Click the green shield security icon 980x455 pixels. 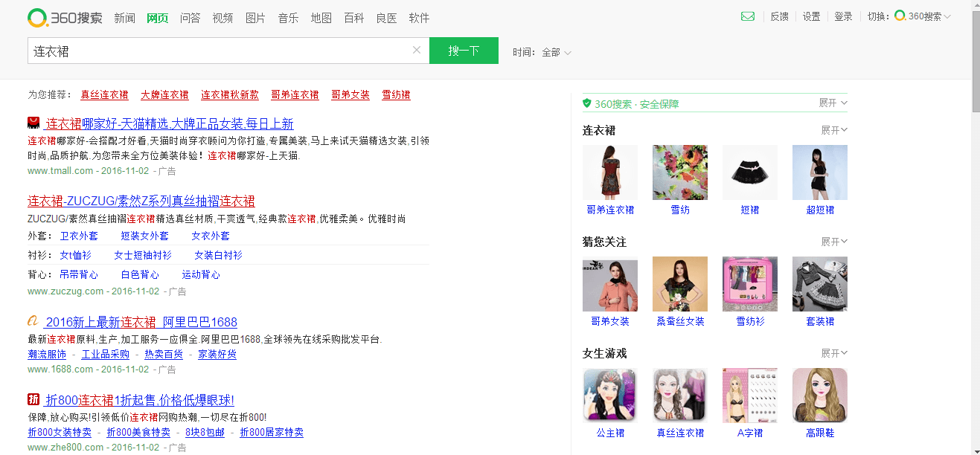click(x=587, y=103)
